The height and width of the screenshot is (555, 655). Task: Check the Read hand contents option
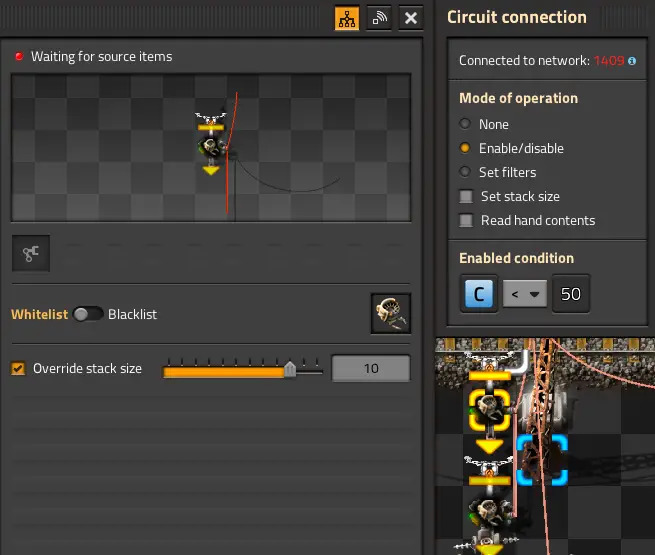coord(466,220)
